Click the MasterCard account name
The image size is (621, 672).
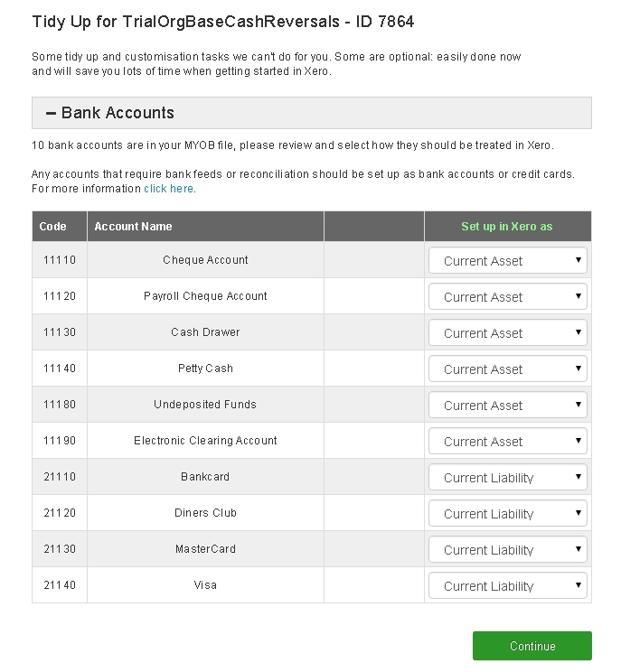point(205,549)
